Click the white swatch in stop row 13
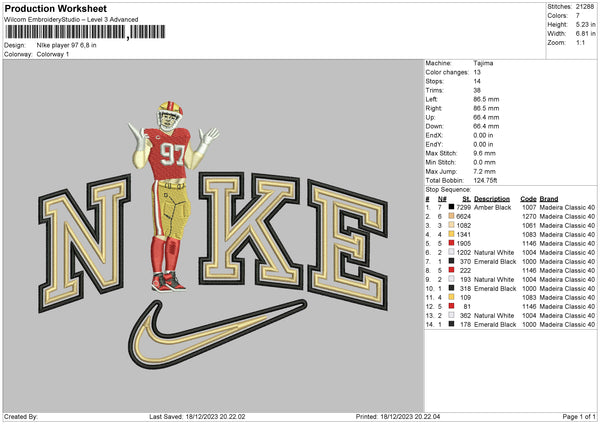 pos(452,315)
